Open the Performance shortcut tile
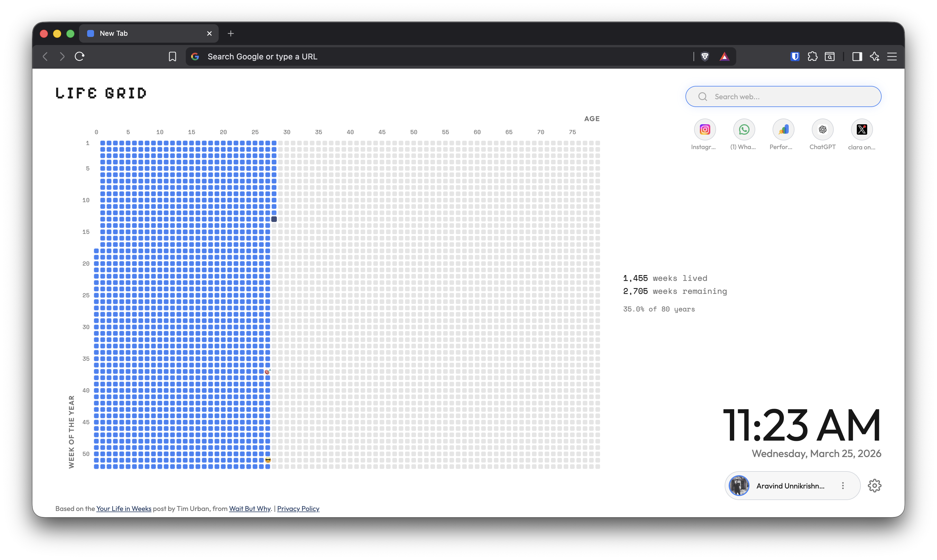 pyautogui.click(x=783, y=129)
